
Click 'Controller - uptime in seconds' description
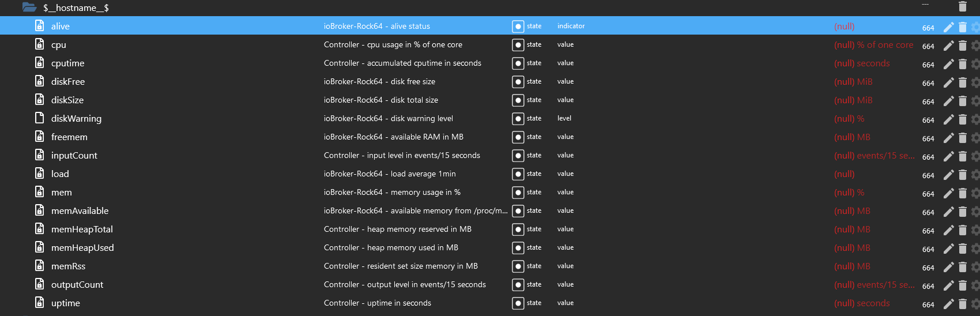(x=377, y=303)
